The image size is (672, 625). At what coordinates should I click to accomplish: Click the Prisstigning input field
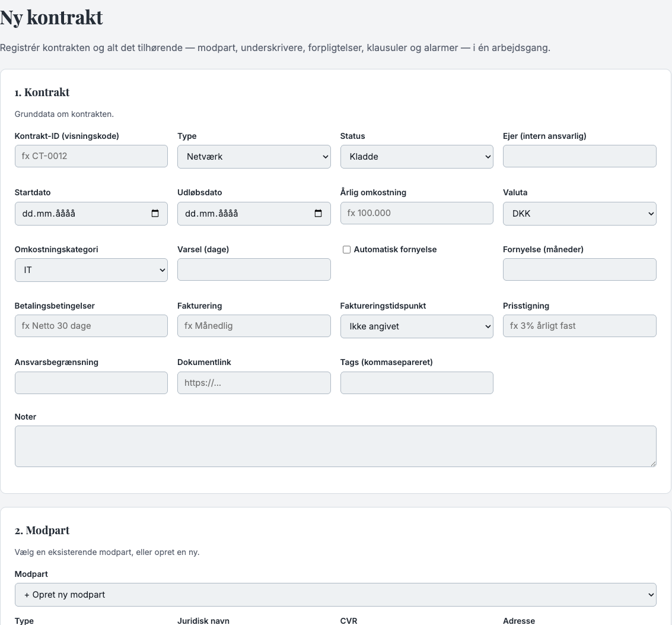click(579, 326)
